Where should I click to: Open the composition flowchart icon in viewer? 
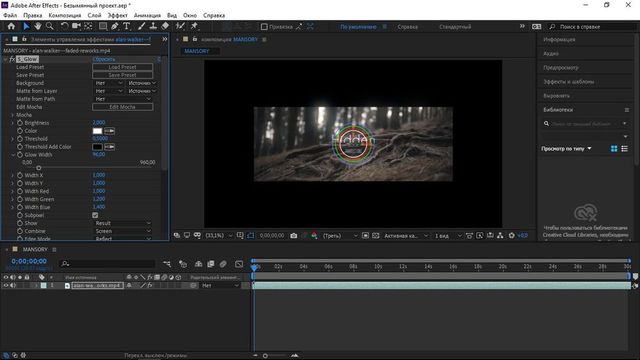click(x=500, y=236)
